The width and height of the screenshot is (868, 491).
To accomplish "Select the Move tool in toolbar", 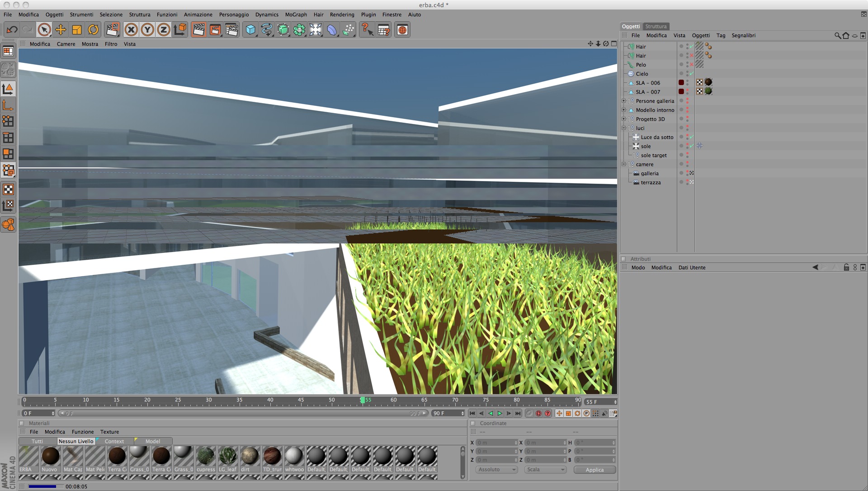I will pyautogui.click(x=61, y=30).
